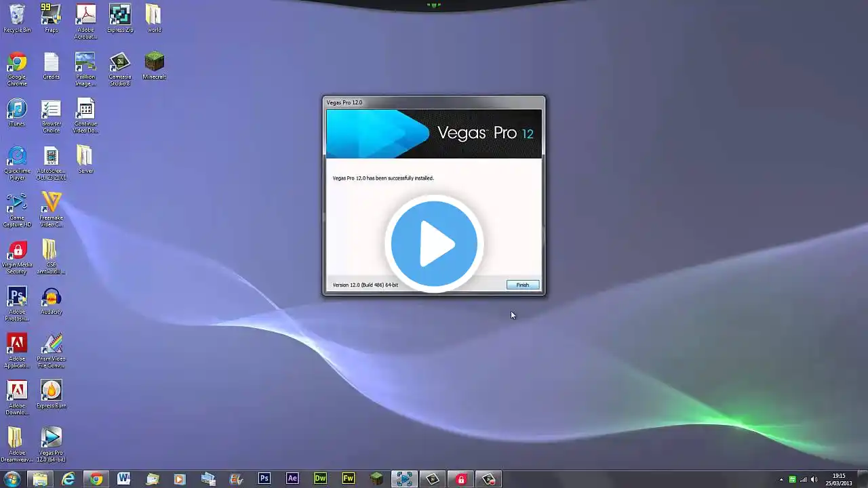Select the Fraps desktop shortcut
The height and width of the screenshot is (488, 868).
52,18
